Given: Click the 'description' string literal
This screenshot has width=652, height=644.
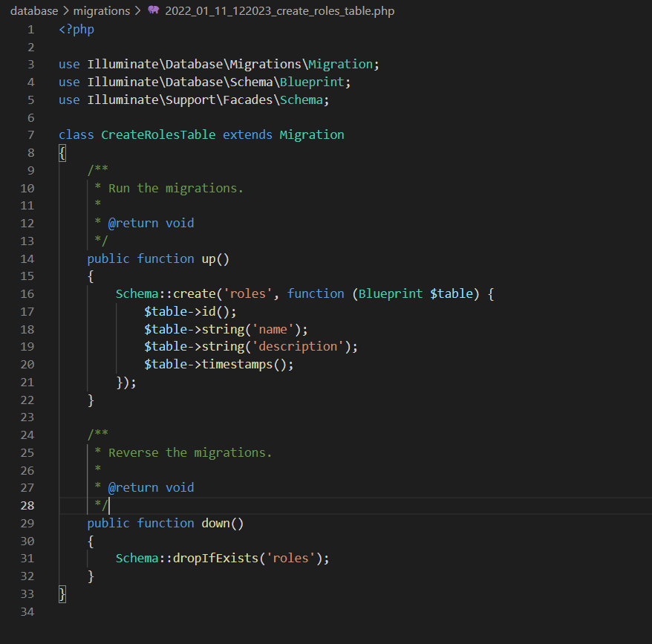Looking at the screenshot, I should [x=298, y=347].
